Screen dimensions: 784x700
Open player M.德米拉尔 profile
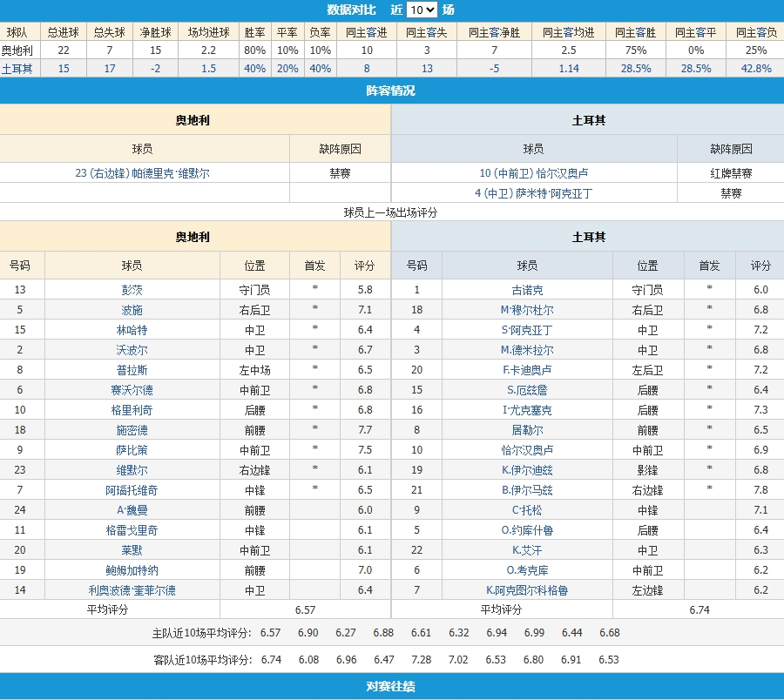click(527, 350)
